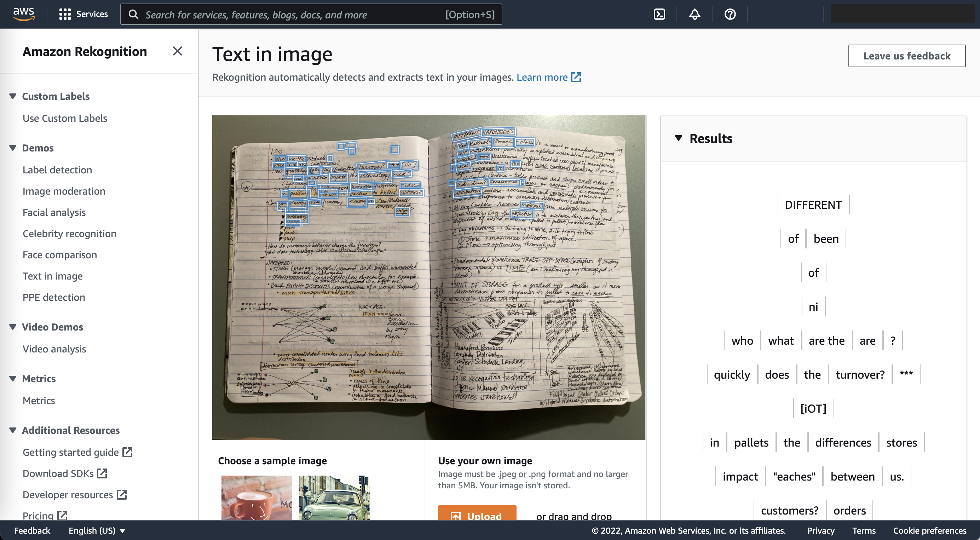
Task: Open the notifications bell
Action: click(x=695, y=14)
